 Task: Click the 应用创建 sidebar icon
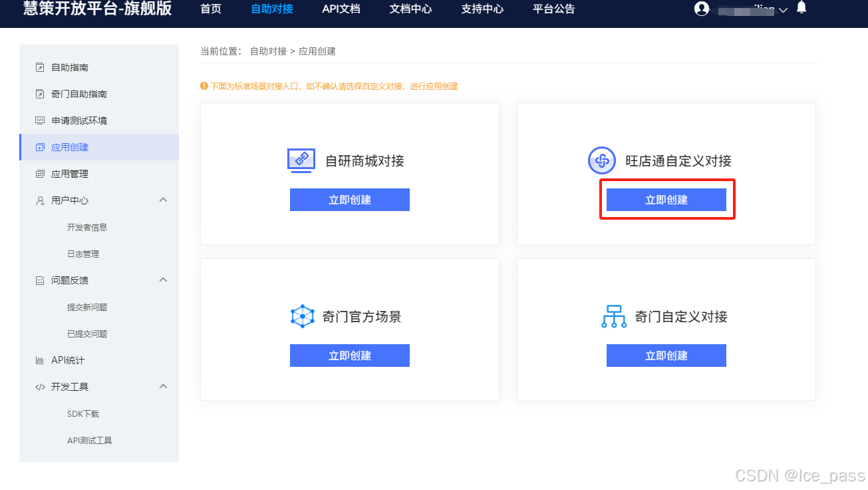[x=39, y=147]
